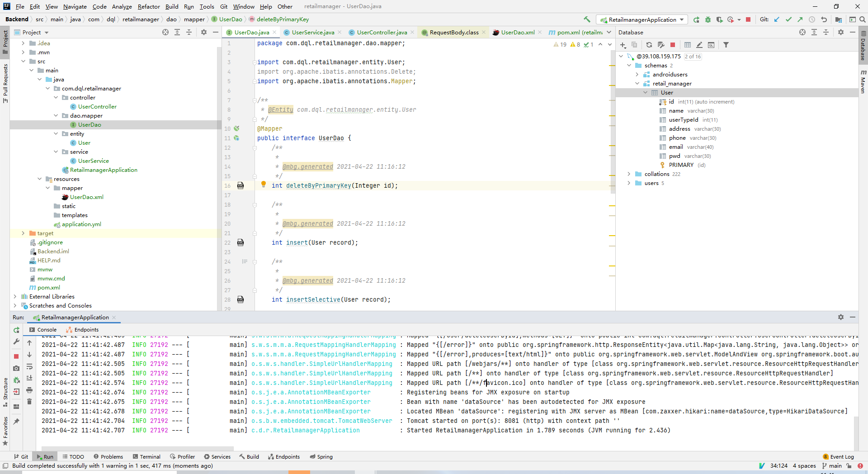The width and height of the screenshot is (868, 474).
Task: Click the 4 spaces indent setting
Action: coord(804,465)
